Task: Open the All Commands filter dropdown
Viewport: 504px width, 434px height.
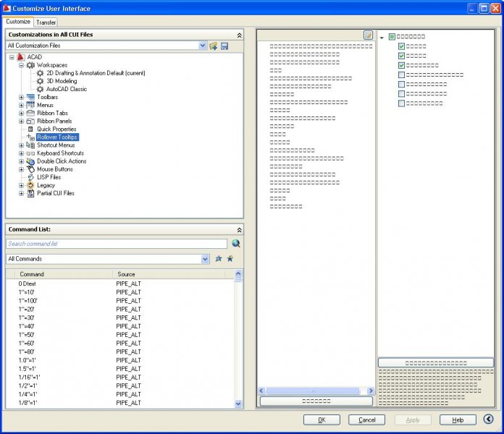Action: point(206,258)
